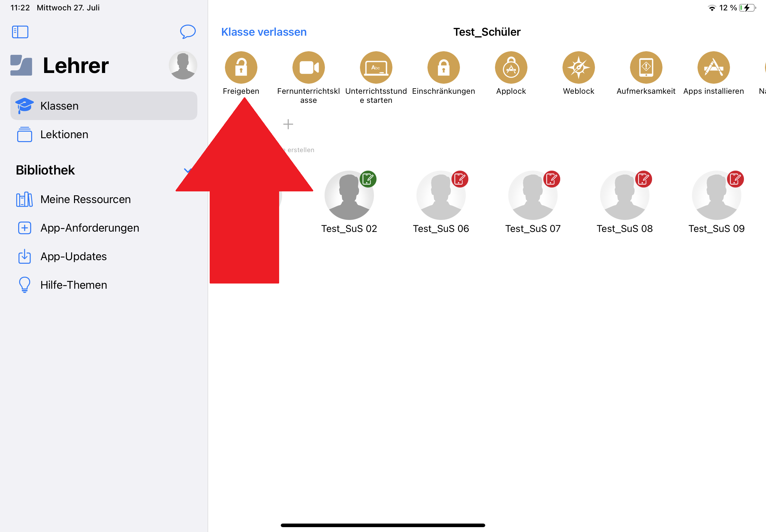Image resolution: width=766 pixels, height=532 pixels.
Task: Open the Einschränkungen lock icon
Action: click(443, 67)
